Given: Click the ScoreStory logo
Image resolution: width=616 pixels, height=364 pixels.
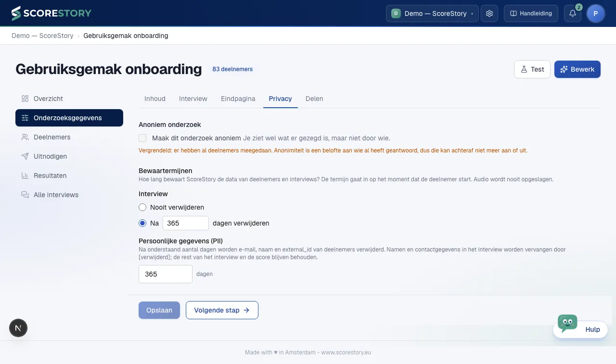Looking at the screenshot, I should tap(51, 13).
